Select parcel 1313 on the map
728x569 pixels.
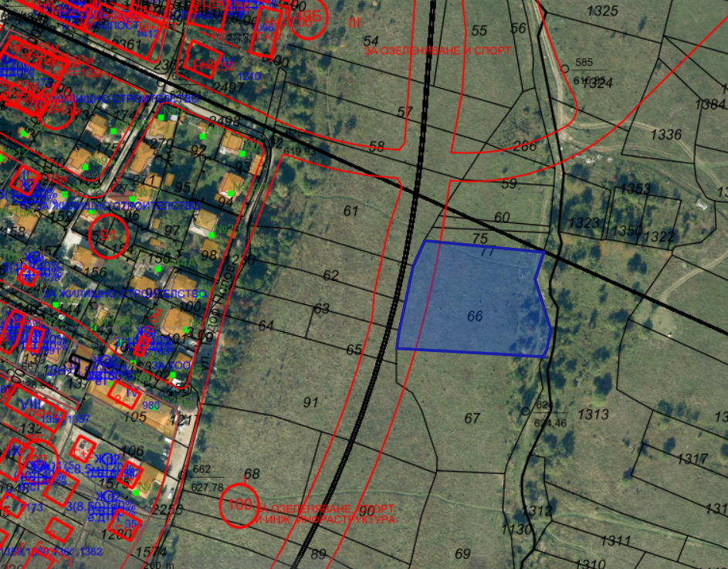pyautogui.click(x=593, y=414)
